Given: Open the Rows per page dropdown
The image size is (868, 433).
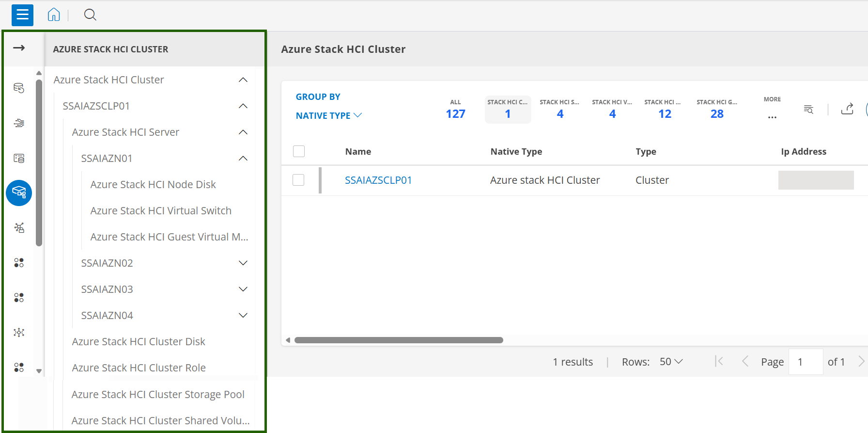Looking at the screenshot, I should pyautogui.click(x=671, y=362).
